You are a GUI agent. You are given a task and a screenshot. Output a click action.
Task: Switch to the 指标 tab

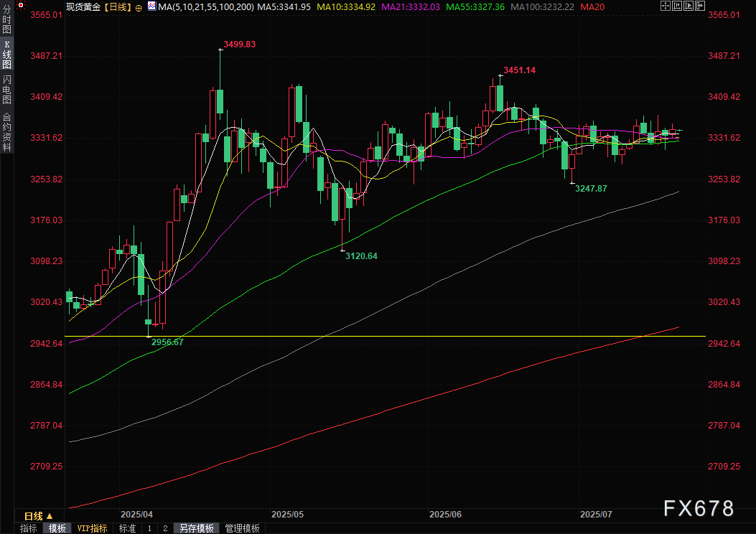[x=29, y=528]
